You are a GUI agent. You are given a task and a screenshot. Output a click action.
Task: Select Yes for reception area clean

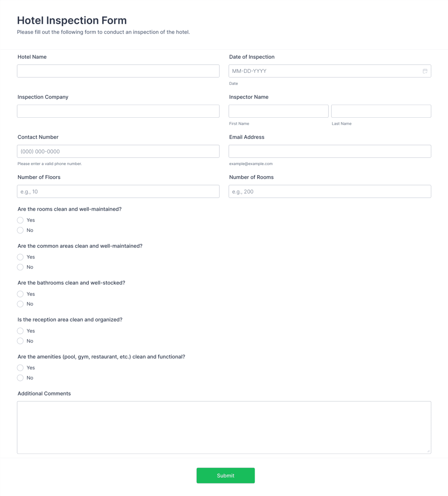point(20,331)
